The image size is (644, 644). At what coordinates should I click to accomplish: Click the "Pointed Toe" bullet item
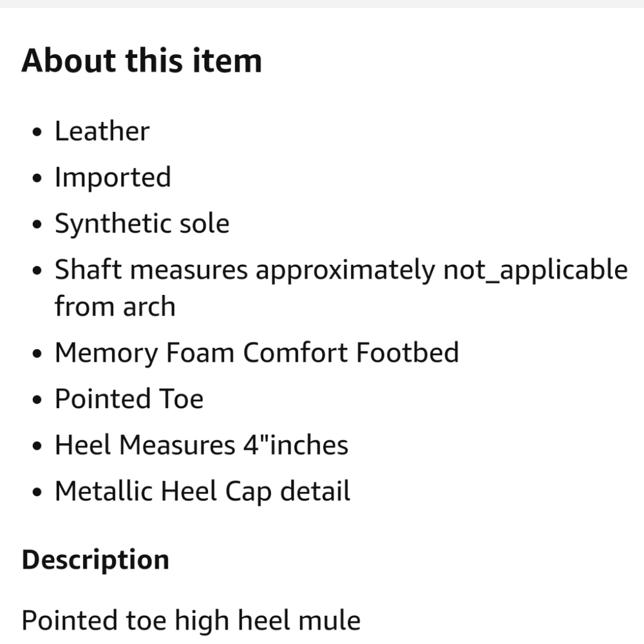tap(129, 399)
